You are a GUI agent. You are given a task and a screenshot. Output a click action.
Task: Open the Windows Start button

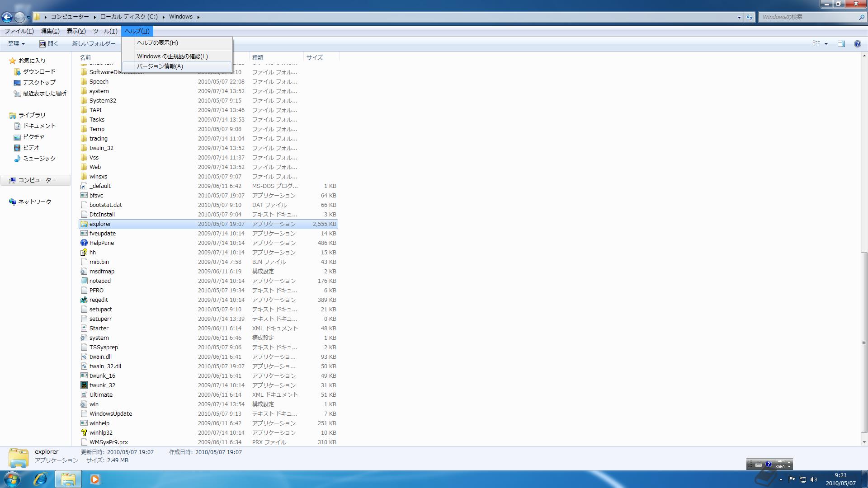pos(12,479)
